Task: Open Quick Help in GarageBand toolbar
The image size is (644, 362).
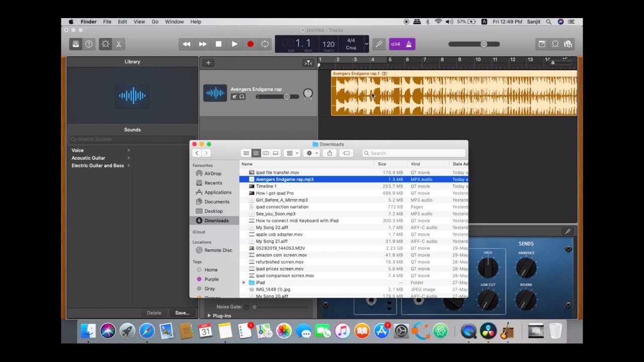Action: click(89, 44)
